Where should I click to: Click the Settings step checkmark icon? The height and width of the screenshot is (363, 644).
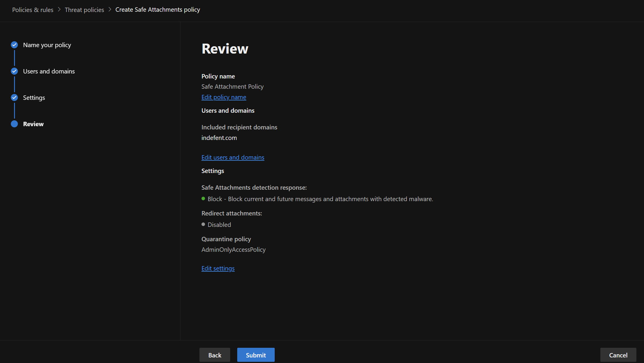coord(14,97)
